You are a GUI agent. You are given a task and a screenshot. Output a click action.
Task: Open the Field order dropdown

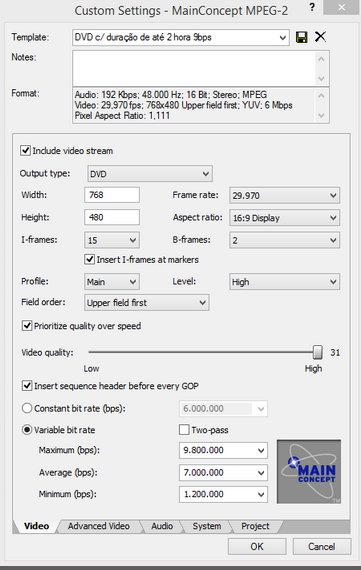coord(147,302)
